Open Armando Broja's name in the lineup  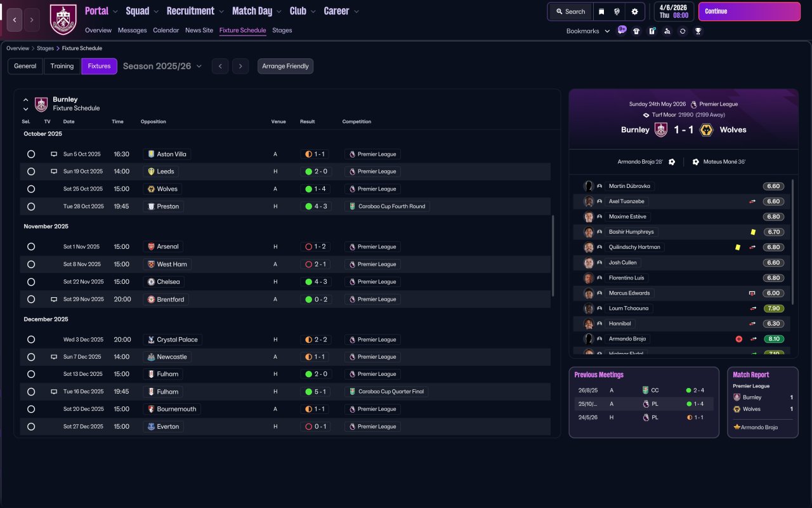[627, 339]
